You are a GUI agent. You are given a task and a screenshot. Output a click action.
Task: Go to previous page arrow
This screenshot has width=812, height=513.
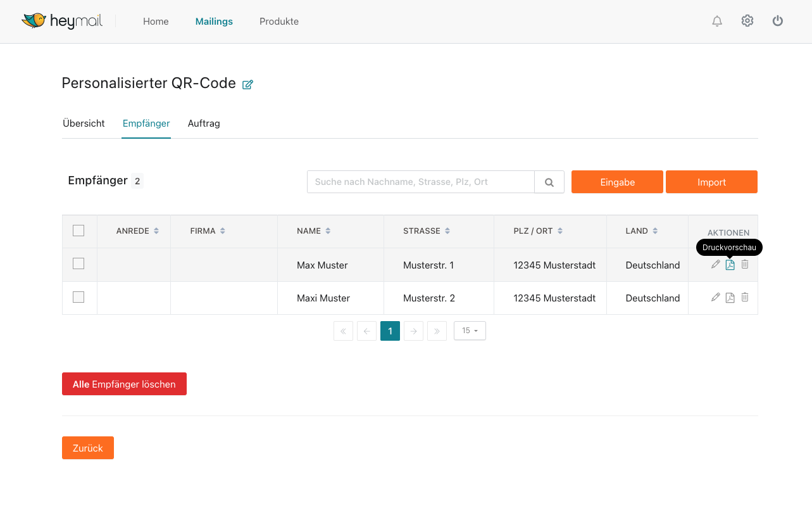(x=366, y=331)
